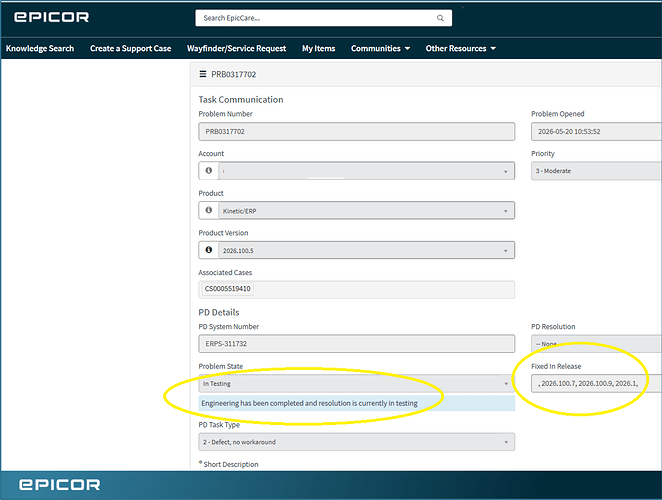Open the Communities menu
The width and height of the screenshot is (662, 500).
point(380,49)
